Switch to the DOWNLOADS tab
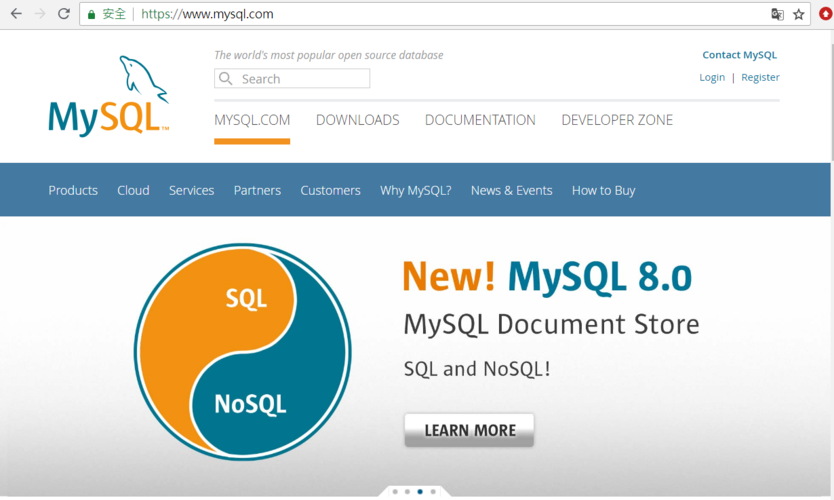This screenshot has width=834, height=500. 357,120
